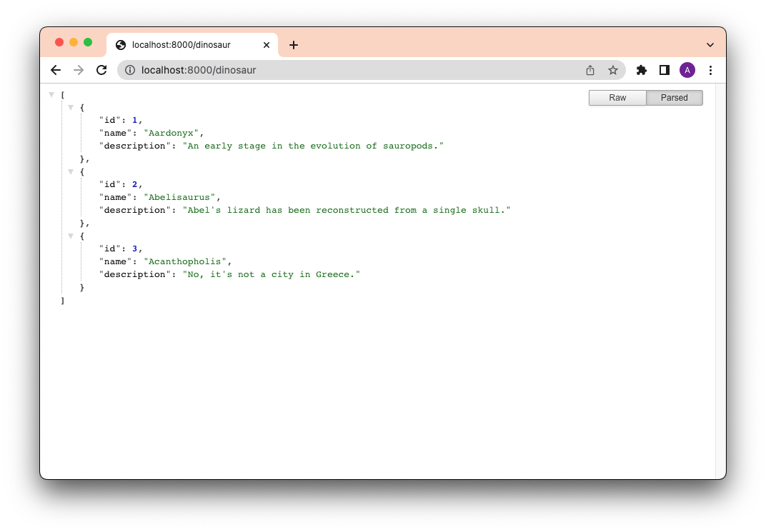The image size is (766, 532).
Task: Click the tab search chevron at top right
Action: point(710,44)
